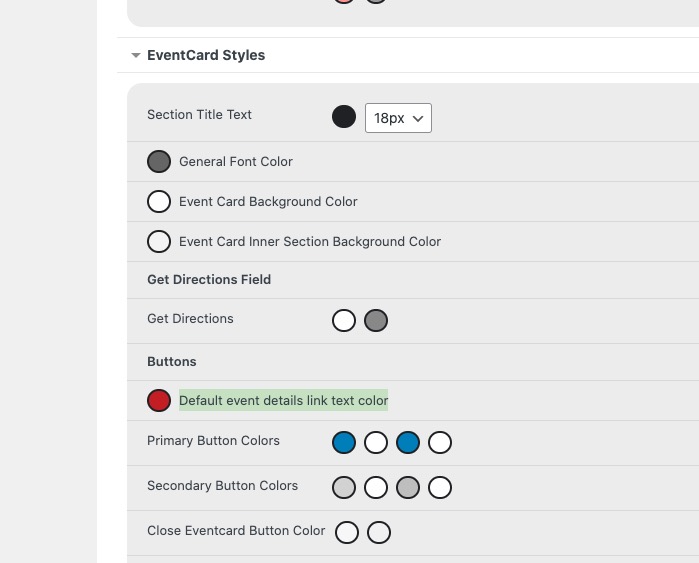
Task: Choose first light gray Secondary Button swatch
Action: point(344,487)
